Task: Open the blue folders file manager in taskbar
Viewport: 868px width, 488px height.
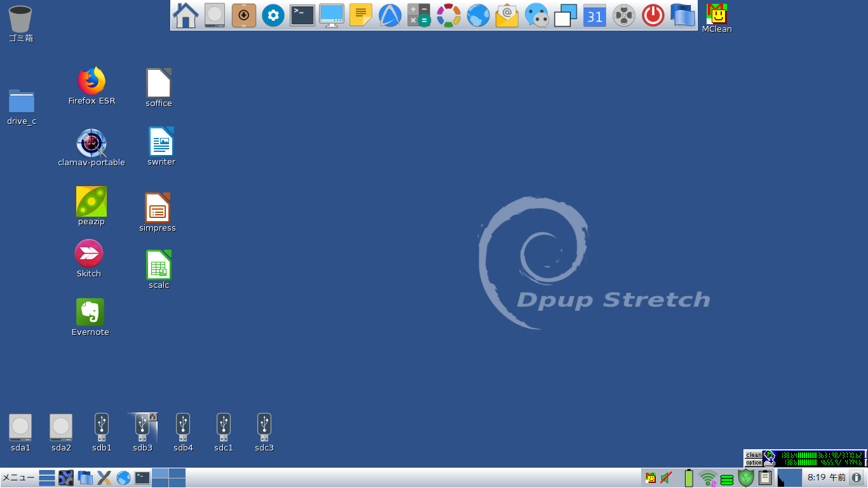Action: click(85, 478)
